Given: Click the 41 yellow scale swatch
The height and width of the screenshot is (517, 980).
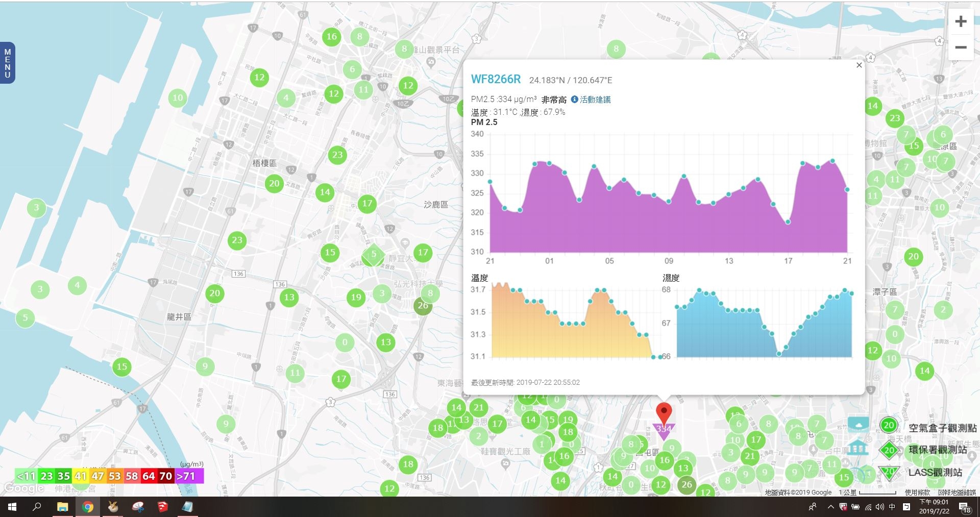Looking at the screenshot, I should (81, 476).
